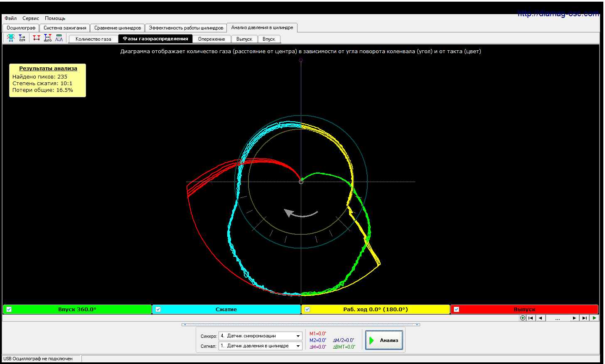
Task: Click the Степень сжатия: 10:1 line
Action: pyautogui.click(x=42, y=83)
